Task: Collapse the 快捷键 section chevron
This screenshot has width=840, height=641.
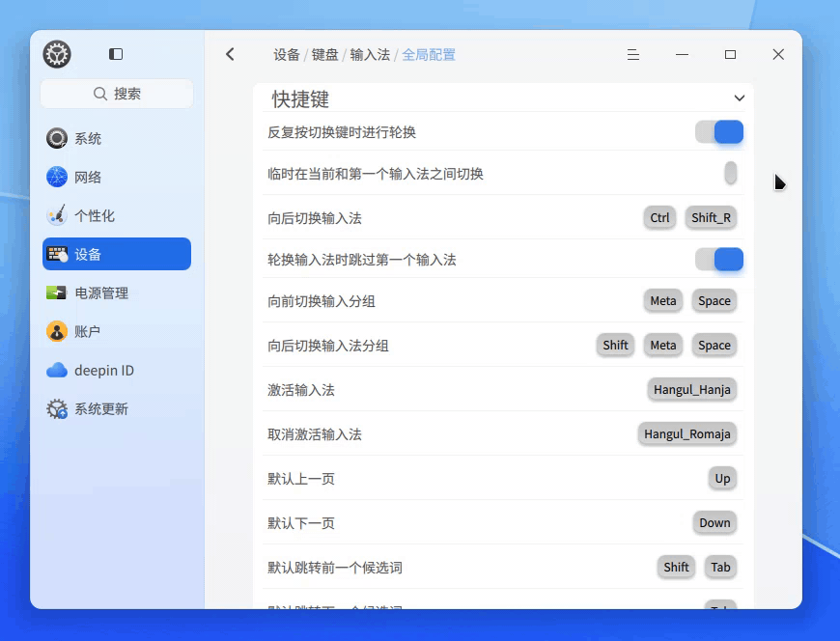Action: click(740, 98)
